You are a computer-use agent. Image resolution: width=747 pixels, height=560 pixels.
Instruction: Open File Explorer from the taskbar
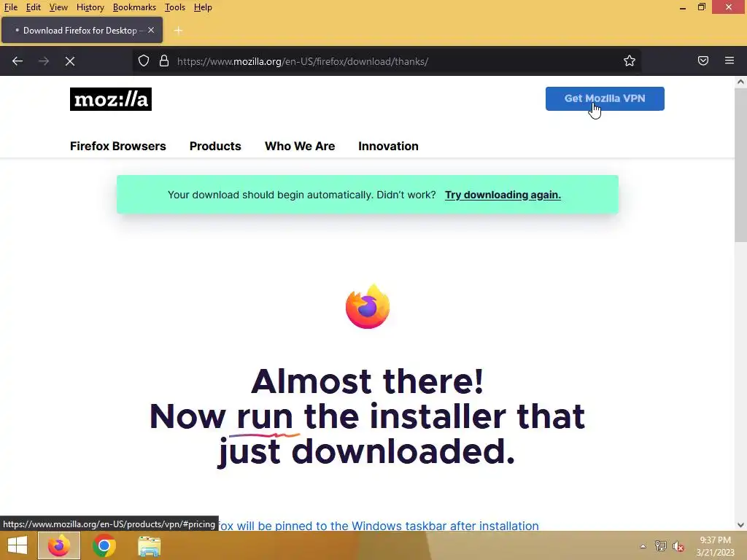pos(149,545)
